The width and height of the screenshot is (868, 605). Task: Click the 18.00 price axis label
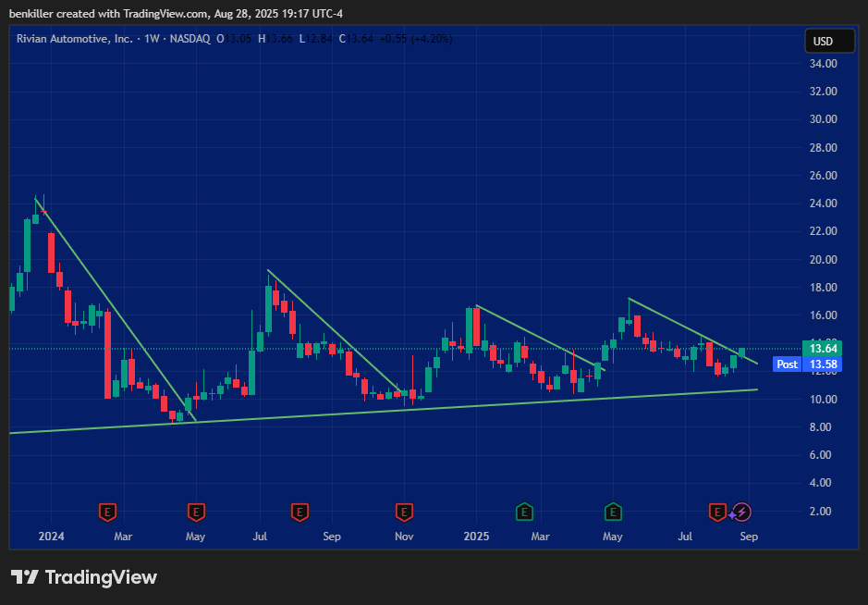823,288
